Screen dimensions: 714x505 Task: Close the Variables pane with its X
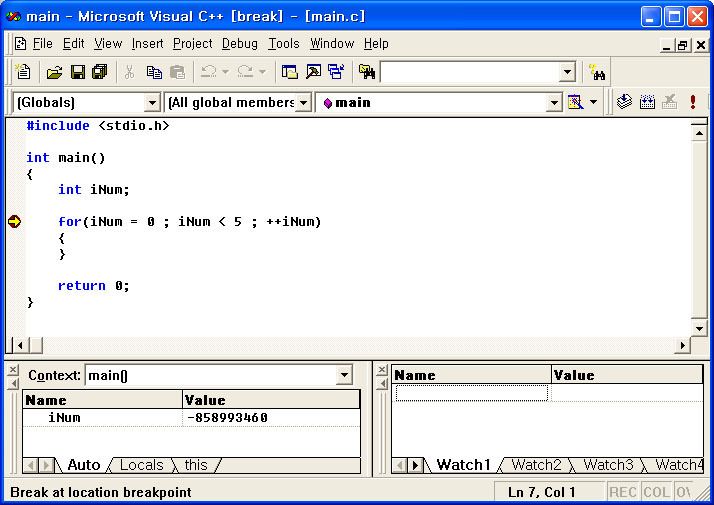13,369
